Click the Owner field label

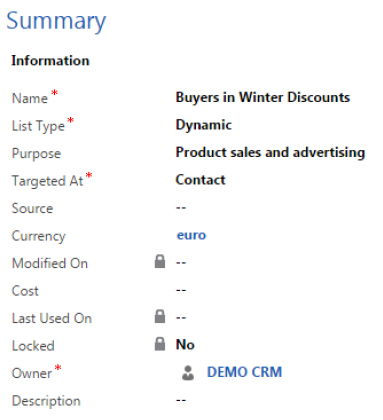32,373
